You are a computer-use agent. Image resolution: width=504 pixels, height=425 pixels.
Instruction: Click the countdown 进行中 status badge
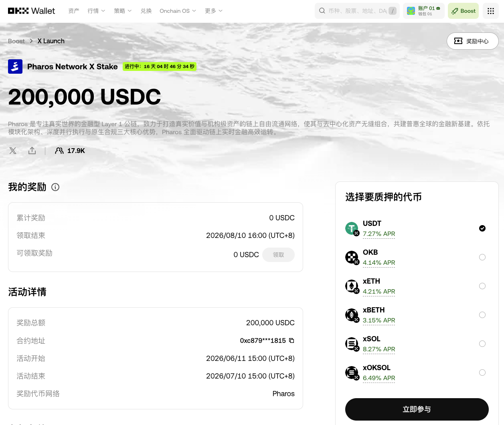click(x=160, y=66)
